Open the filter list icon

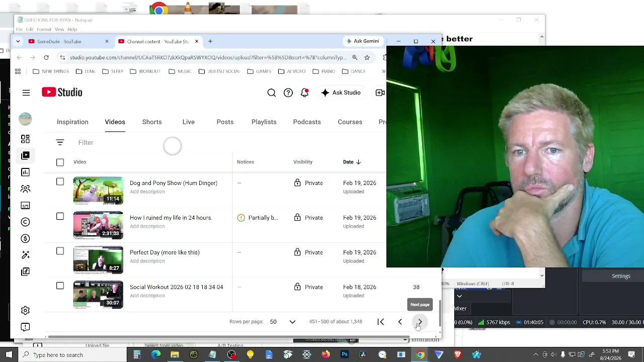pos(60,142)
